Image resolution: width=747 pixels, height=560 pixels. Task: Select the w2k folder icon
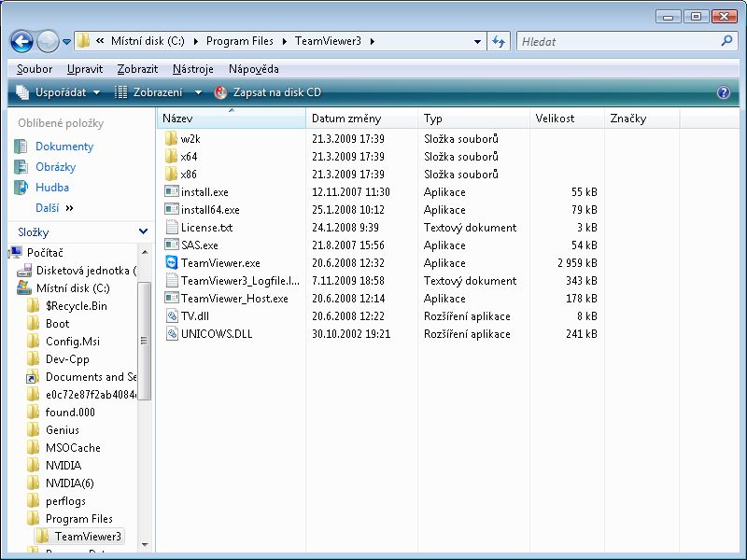click(171, 139)
